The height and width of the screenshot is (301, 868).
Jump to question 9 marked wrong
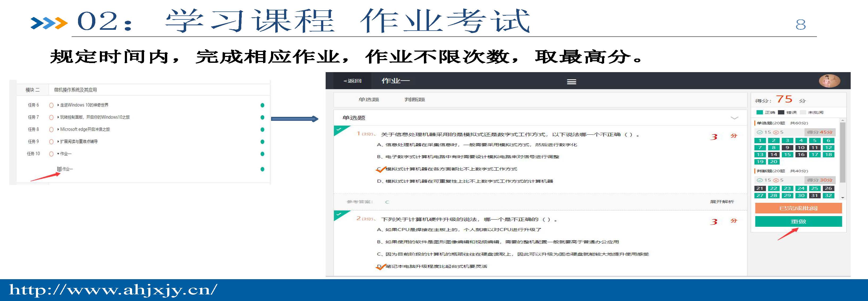pos(787,147)
